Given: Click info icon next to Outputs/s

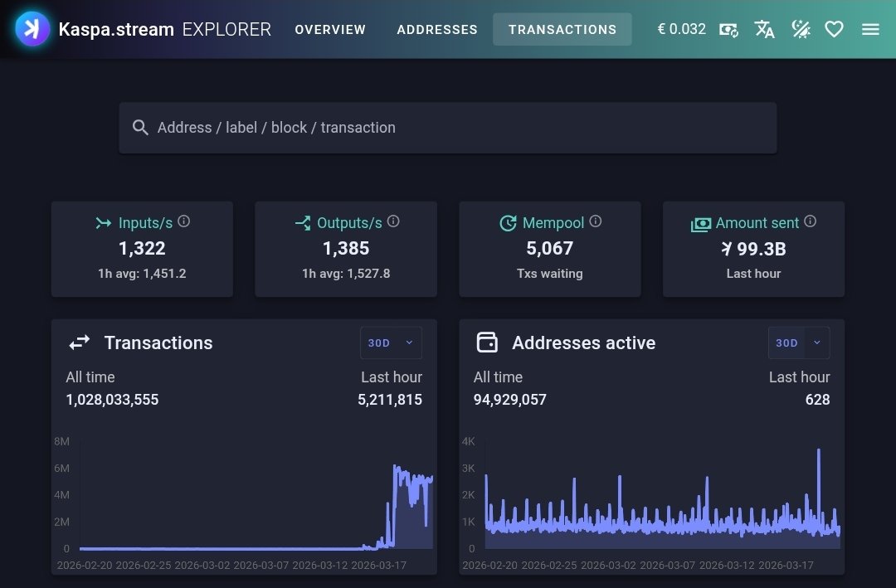Looking at the screenshot, I should tap(393, 221).
